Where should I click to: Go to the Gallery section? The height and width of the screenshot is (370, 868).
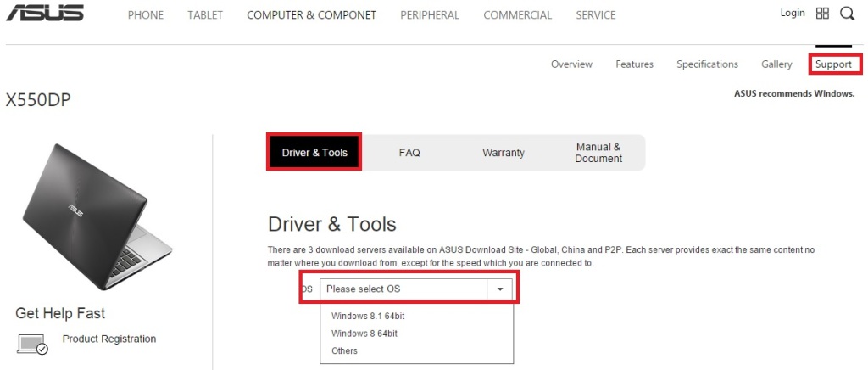pyautogui.click(x=776, y=64)
